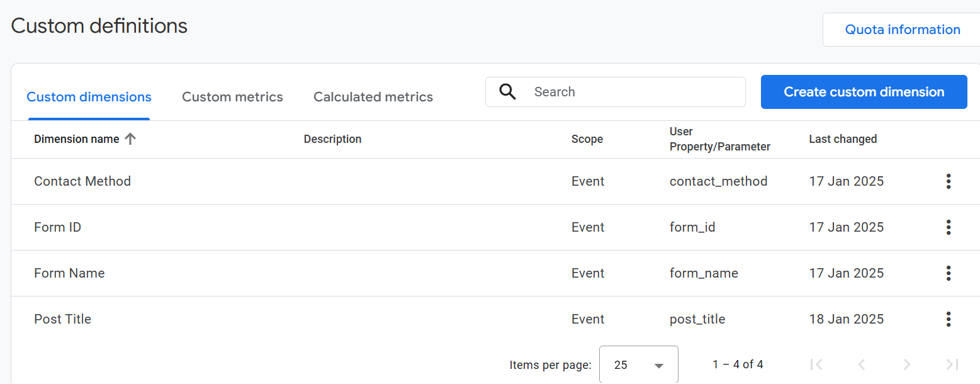Switch to the Calculated metrics tab

pos(373,96)
